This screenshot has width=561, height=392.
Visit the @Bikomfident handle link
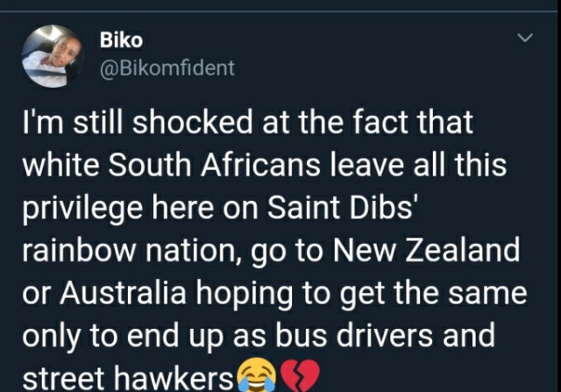pos(167,68)
